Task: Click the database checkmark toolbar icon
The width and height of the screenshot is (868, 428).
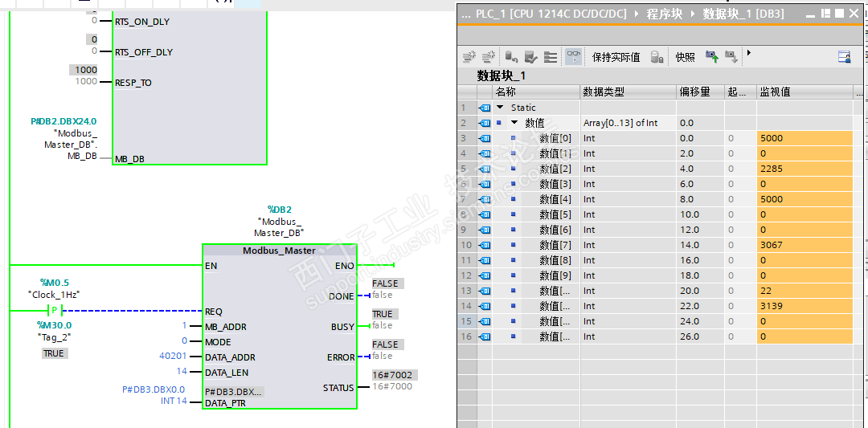Action: point(530,56)
